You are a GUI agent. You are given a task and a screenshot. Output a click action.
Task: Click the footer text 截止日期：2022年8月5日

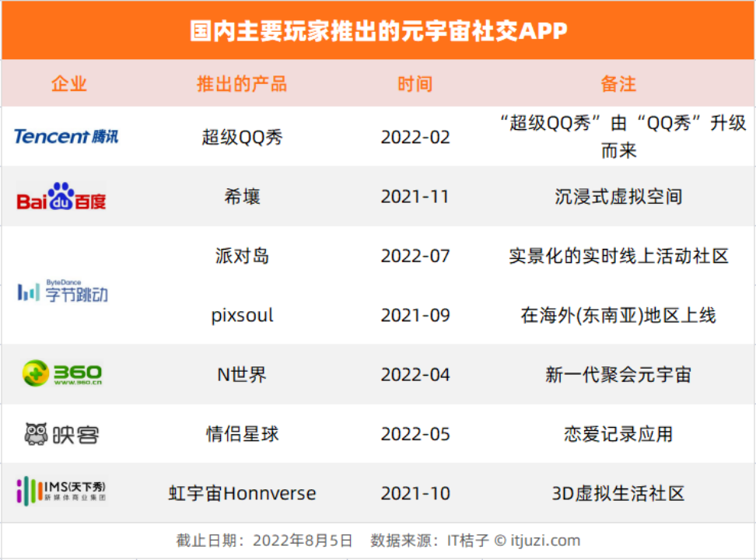pyautogui.click(x=264, y=541)
